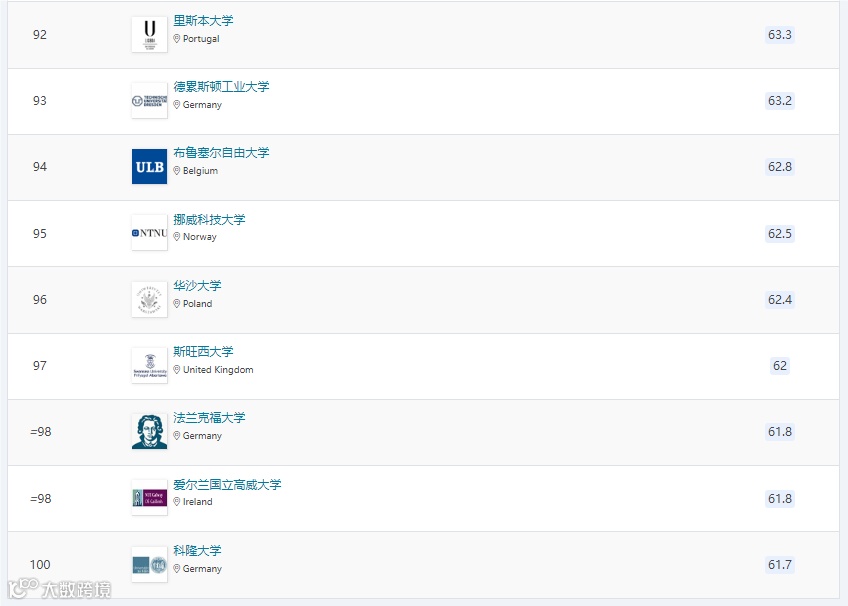Click the Swansea University emblem
848x606 pixels.
click(148, 364)
